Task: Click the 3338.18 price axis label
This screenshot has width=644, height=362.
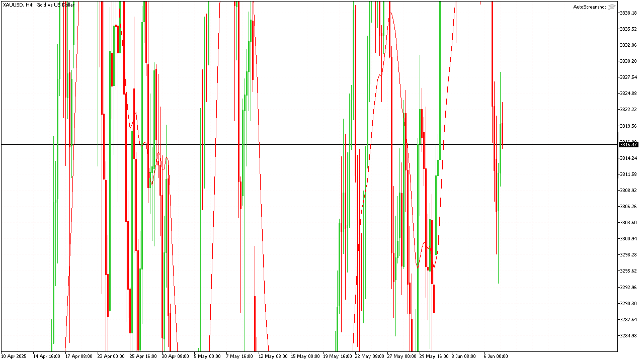Action: click(x=628, y=13)
